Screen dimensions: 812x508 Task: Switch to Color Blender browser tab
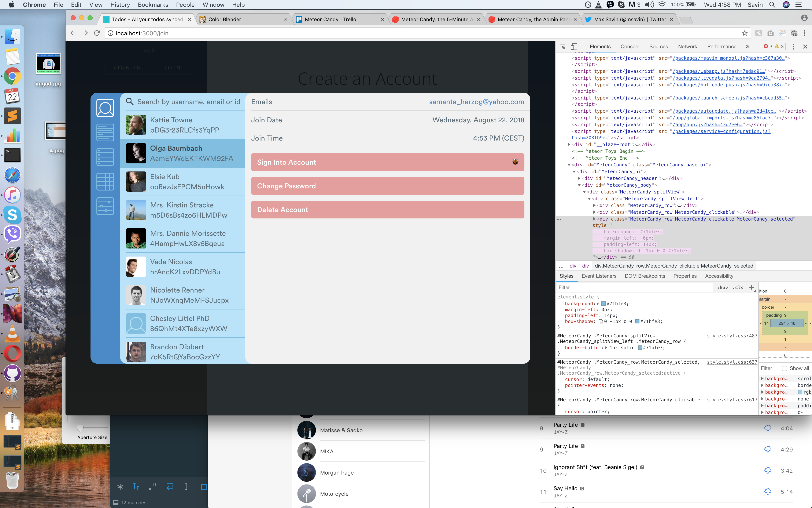243,19
